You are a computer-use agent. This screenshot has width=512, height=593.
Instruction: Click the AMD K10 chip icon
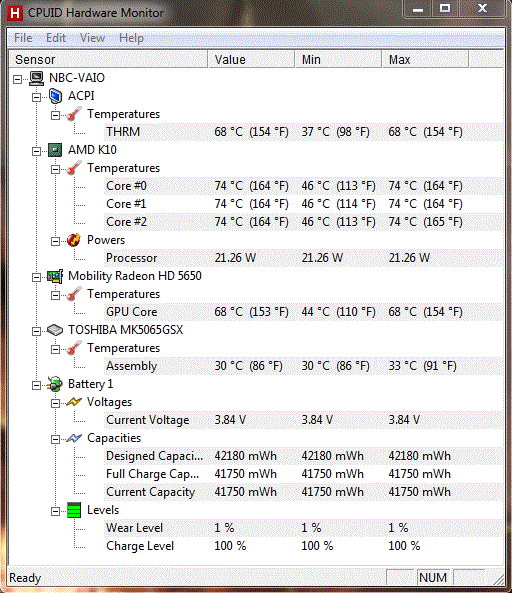click(x=55, y=150)
